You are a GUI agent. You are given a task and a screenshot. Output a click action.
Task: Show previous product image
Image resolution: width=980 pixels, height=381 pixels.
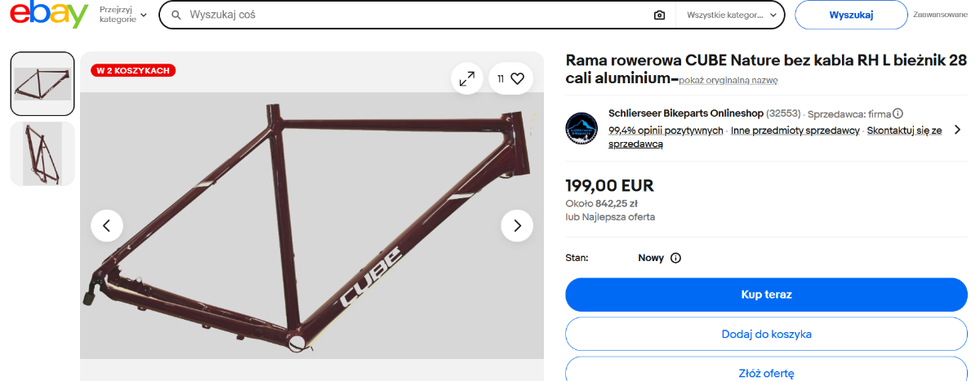click(x=107, y=225)
